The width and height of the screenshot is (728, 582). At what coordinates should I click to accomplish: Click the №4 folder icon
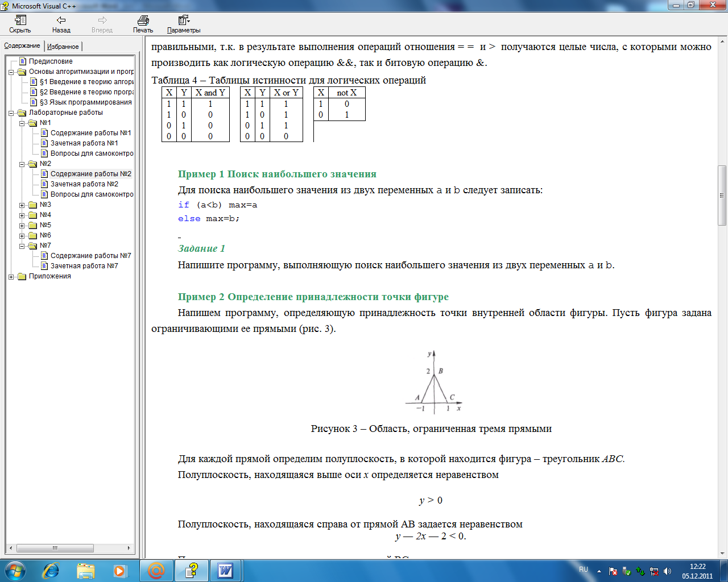pos(32,215)
